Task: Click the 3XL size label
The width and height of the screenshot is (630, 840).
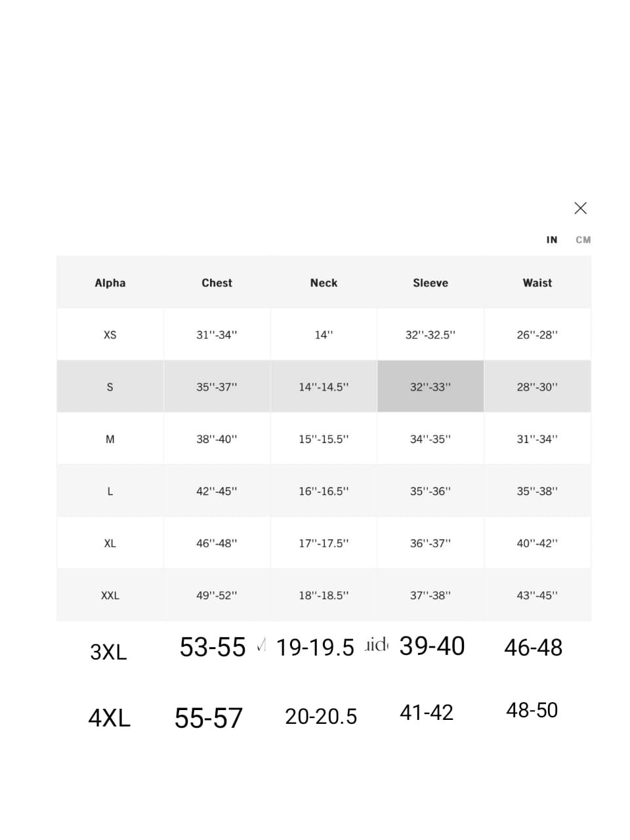Action: click(108, 652)
